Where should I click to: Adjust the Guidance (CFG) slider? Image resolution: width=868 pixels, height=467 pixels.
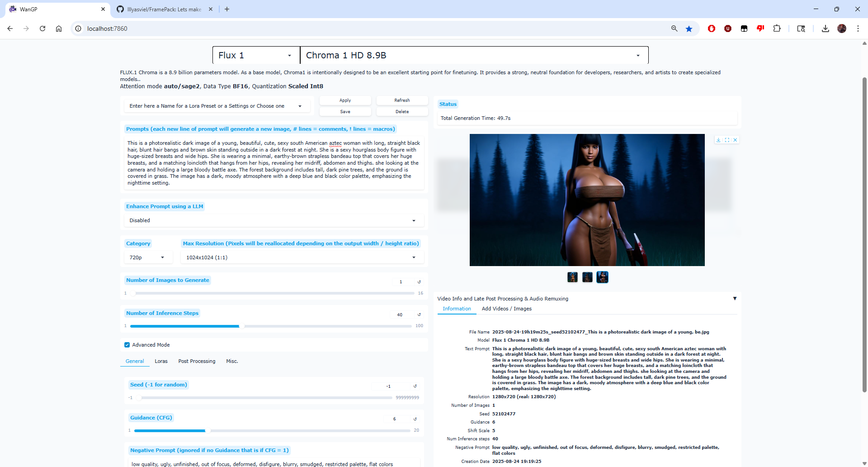point(272,430)
